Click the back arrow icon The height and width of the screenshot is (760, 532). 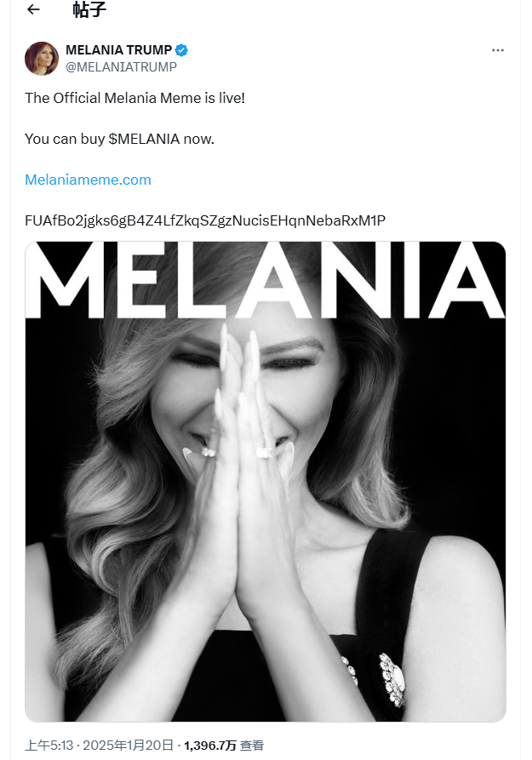pos(33,10)
